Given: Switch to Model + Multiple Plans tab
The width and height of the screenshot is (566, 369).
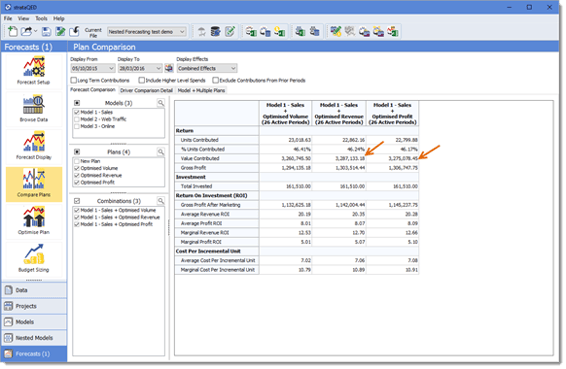Looking at the screenshot, I should pos(201,90).
